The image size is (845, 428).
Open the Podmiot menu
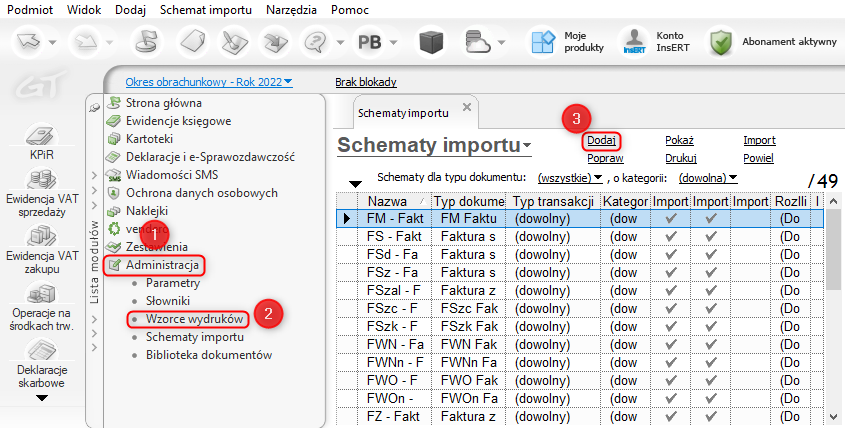coord(30,10)
